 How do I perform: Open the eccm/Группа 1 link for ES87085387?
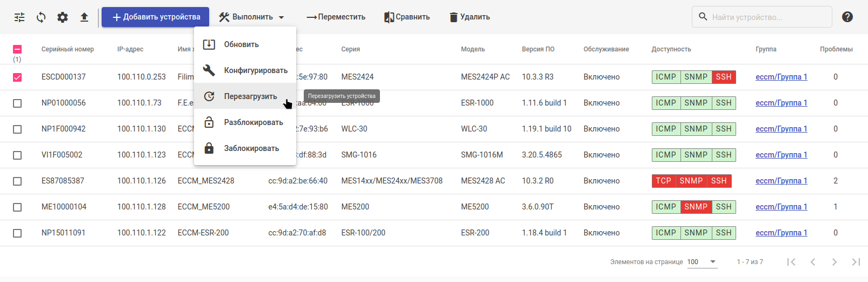click(781, 181)
